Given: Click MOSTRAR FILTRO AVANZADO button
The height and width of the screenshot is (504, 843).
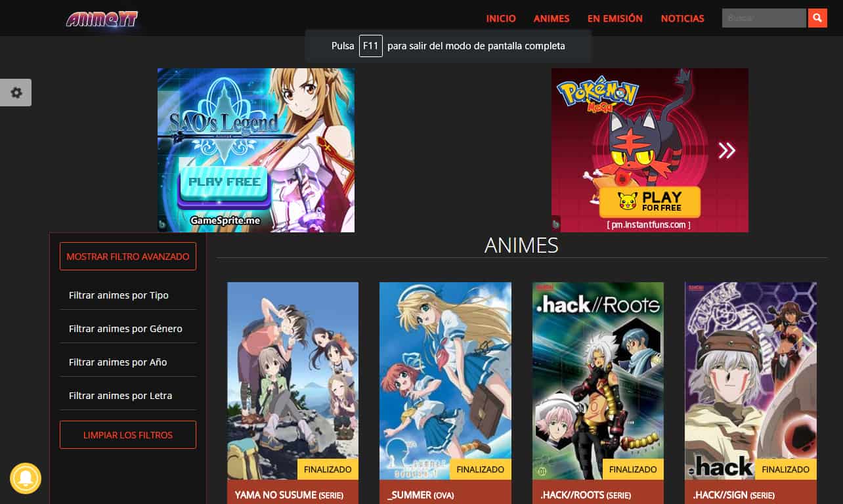Looking at the screenshot, I should (128, 257).
